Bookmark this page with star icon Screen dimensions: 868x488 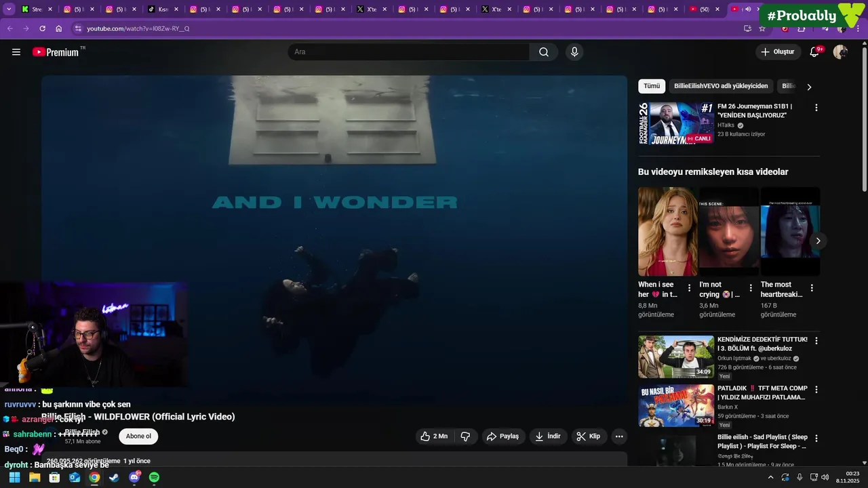(762, 28)
